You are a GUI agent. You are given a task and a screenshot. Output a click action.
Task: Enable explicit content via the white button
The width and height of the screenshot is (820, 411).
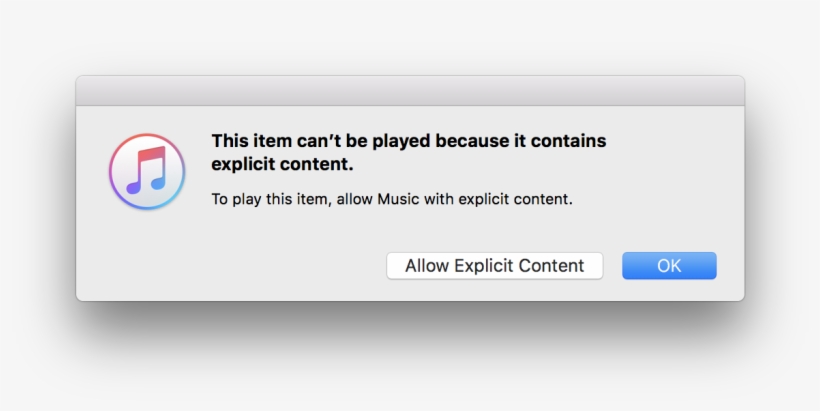pos(494,266)
